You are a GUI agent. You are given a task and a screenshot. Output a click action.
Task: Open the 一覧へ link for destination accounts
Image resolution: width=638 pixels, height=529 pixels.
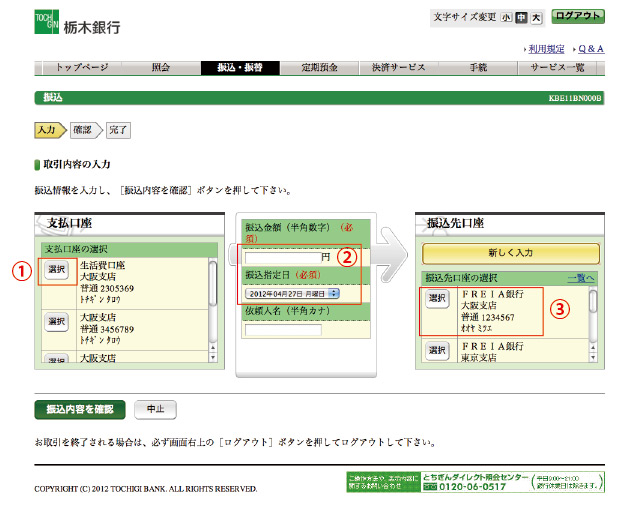[581, 277]
